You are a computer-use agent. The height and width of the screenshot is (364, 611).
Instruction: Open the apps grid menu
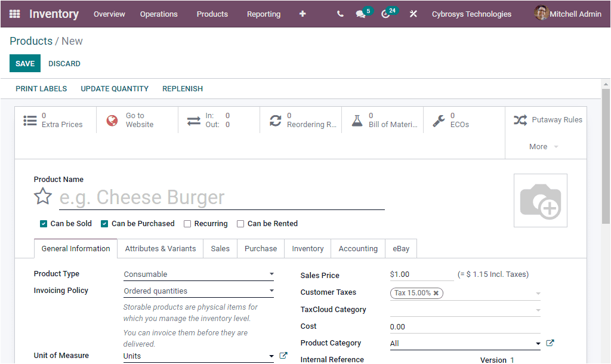coord(14,14)
